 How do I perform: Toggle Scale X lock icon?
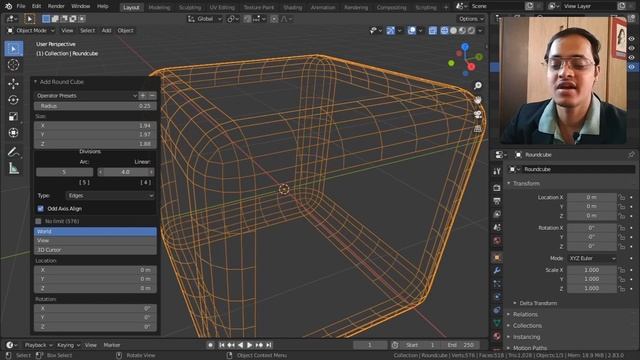coord(622,270)
